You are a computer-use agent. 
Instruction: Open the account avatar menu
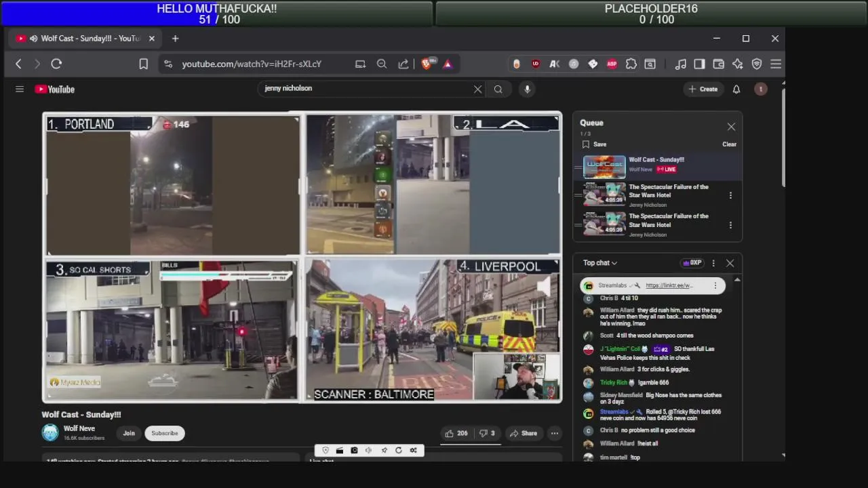pos(761,89)
